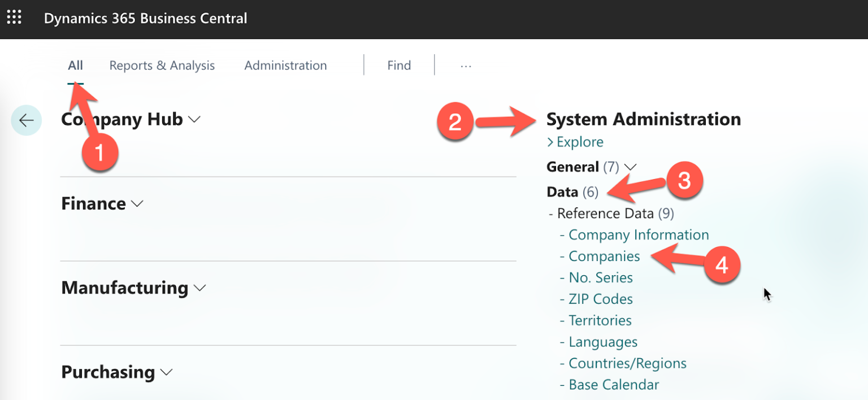The image size is (868, 400).
Task: Click the back arrow to return
Action: tap(26, 120)
